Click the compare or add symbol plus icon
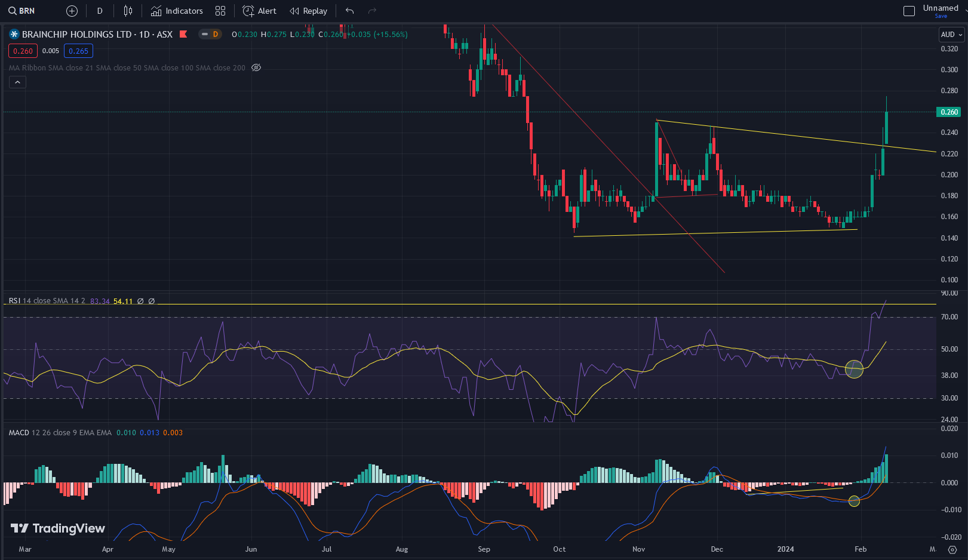This screenshot has height=560, width=968. pos(72,11)
